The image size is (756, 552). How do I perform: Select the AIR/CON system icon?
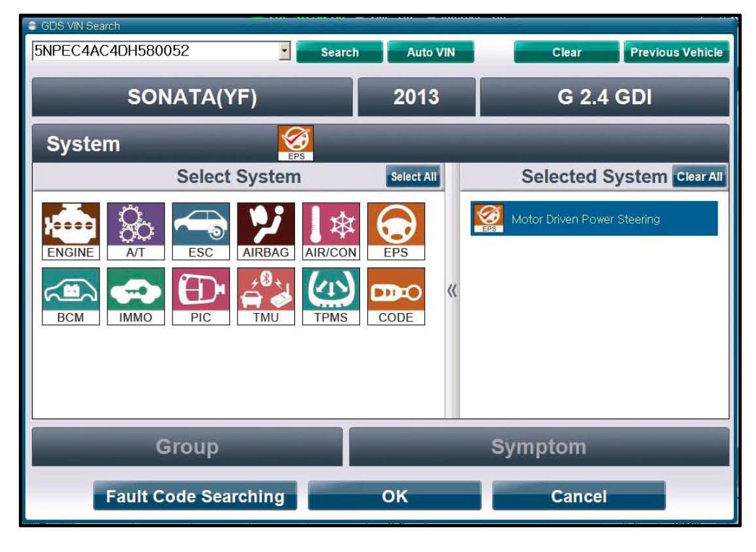pos(331,231)
